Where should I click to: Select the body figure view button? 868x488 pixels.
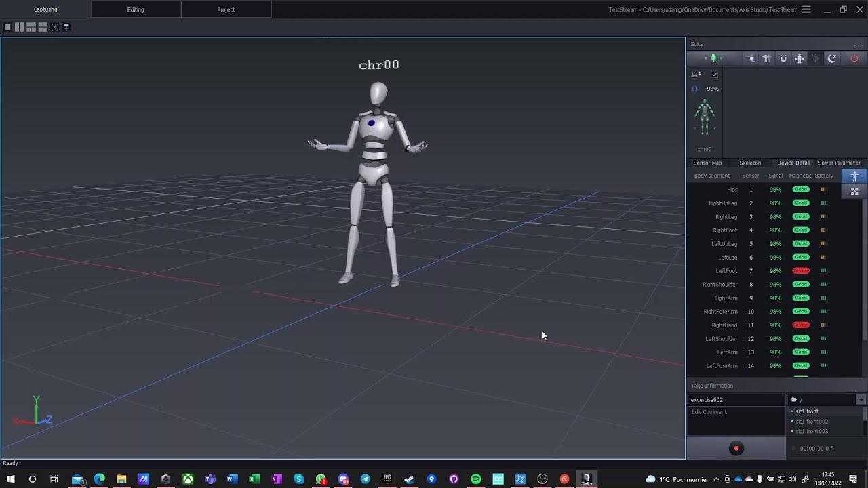(854, 176)
